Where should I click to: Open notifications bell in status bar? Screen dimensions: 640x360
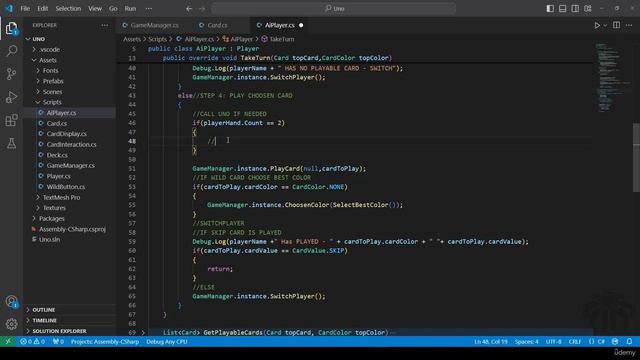(x=629, y=342)
